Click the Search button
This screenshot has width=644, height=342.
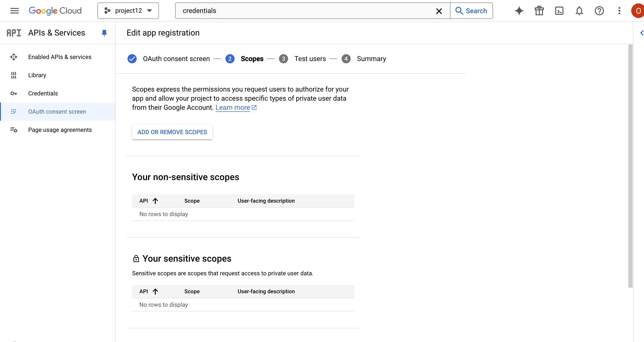pos(471,11)
